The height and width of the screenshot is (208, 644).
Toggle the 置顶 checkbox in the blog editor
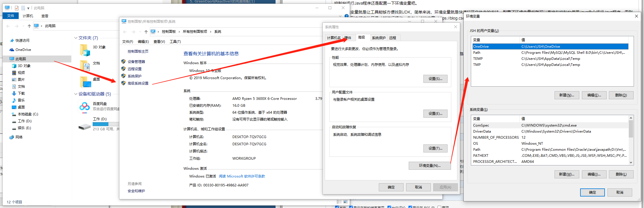[x=439, y=207]
